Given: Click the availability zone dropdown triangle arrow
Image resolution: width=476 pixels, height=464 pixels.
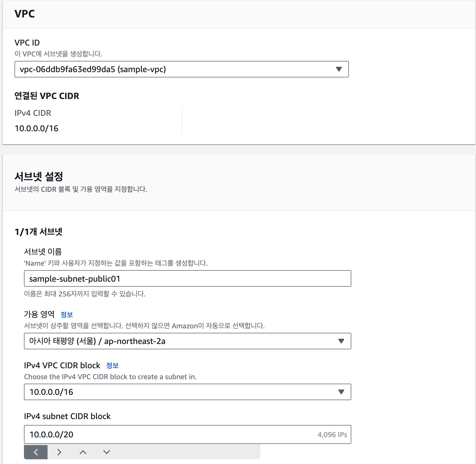Looking at the screenshot, I should (341, 341).
